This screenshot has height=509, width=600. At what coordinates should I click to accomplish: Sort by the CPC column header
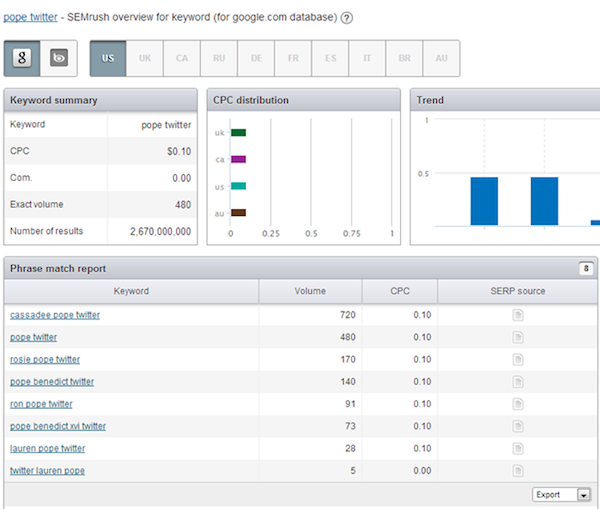tap(400, 291)
